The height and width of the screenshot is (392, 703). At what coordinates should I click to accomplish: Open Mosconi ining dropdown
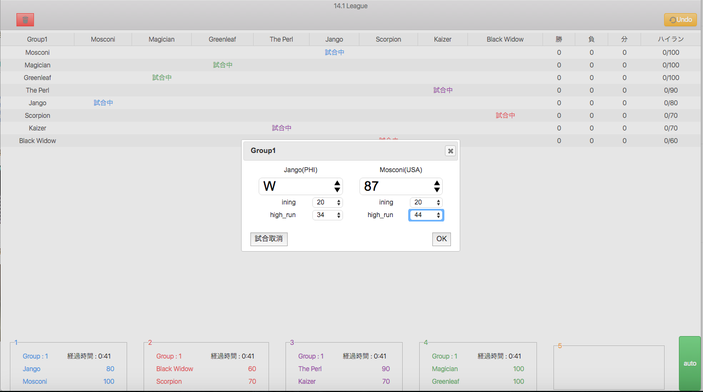coord(426,202)
